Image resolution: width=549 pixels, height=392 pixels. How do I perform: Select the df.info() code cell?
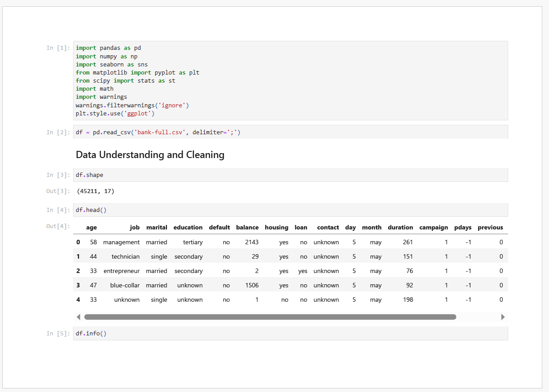click(290, 334)
